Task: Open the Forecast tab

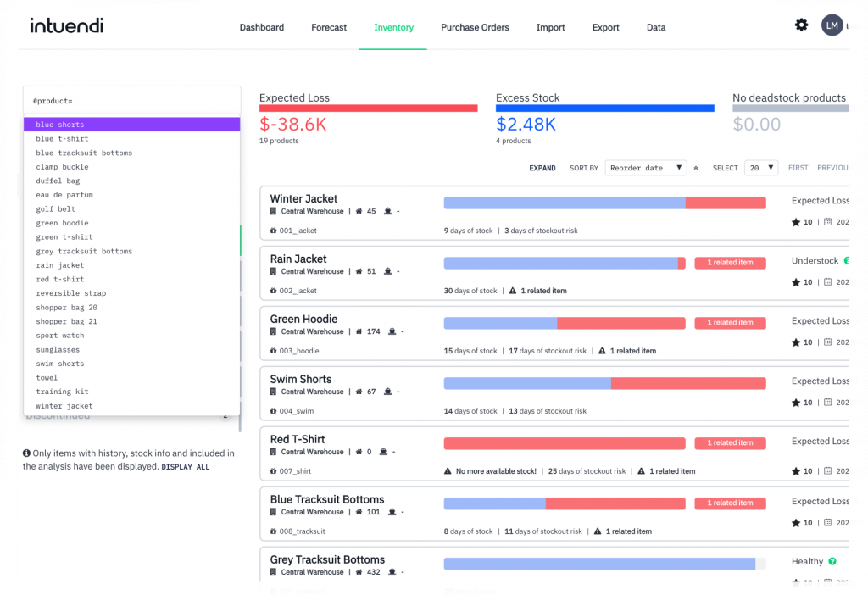Action: pos(329,28)
